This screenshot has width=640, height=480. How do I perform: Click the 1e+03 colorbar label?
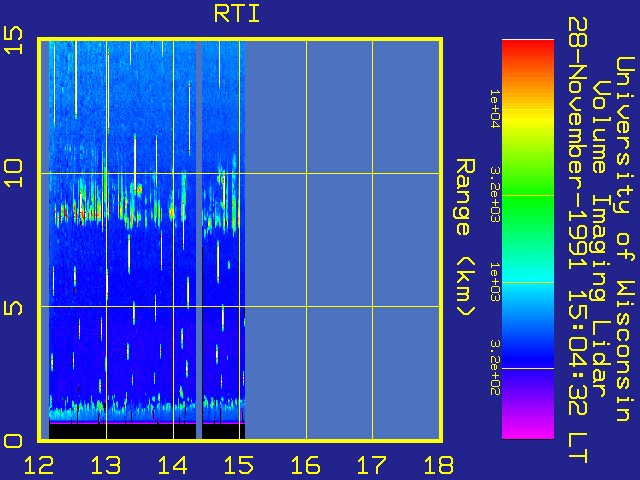(x=494, y=282)
